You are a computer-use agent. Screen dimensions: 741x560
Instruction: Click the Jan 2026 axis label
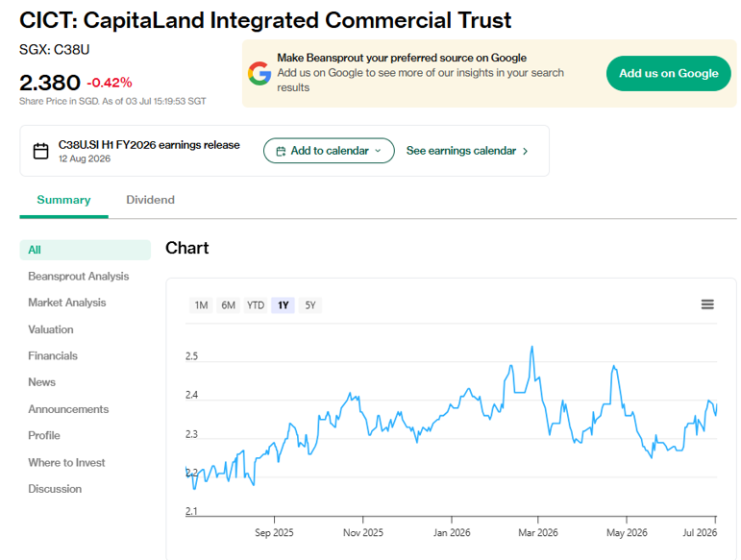(x=452, y=532)
